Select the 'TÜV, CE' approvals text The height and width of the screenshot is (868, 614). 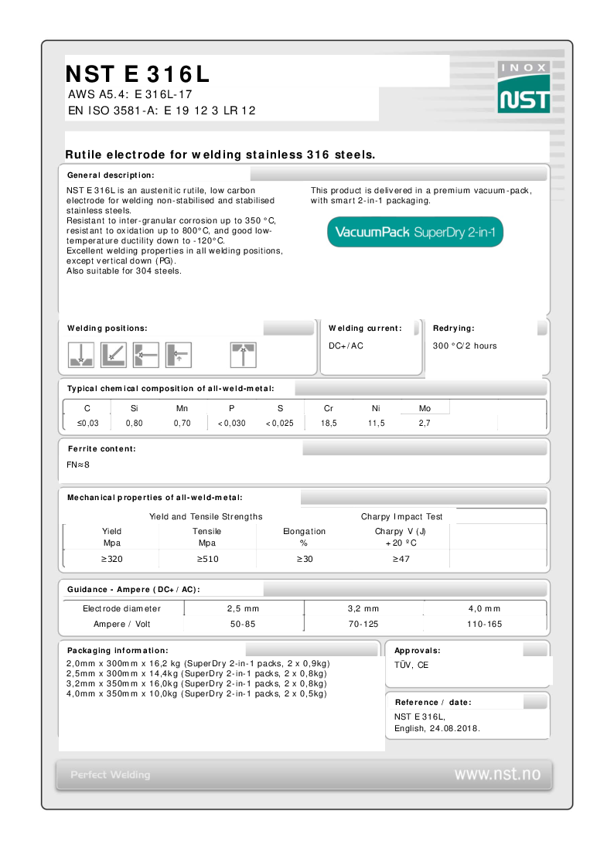(x=411, y=665)
